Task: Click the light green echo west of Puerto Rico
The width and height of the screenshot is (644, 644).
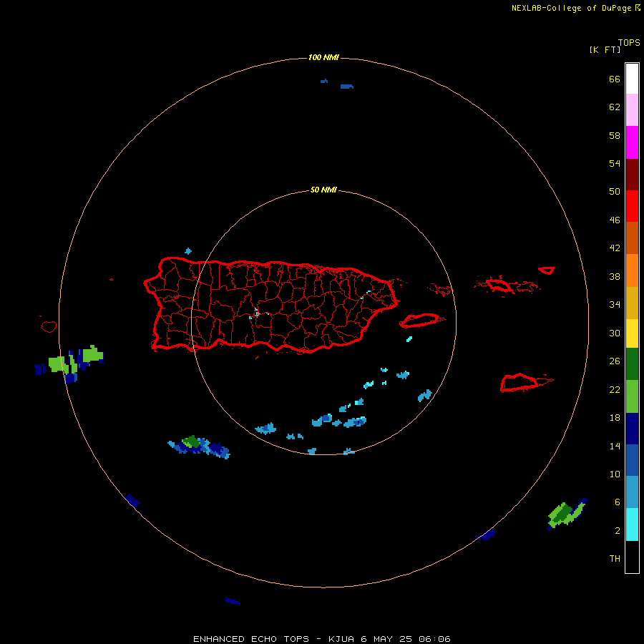Action: 93,353
